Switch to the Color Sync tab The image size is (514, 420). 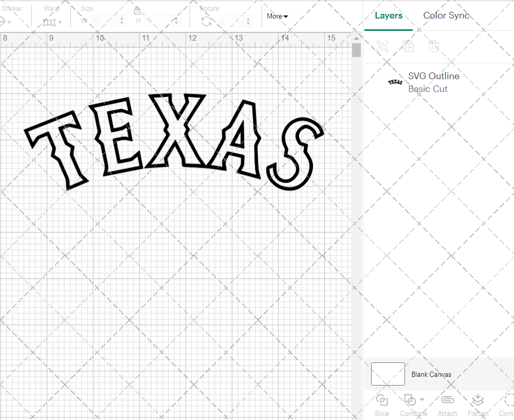446,15
